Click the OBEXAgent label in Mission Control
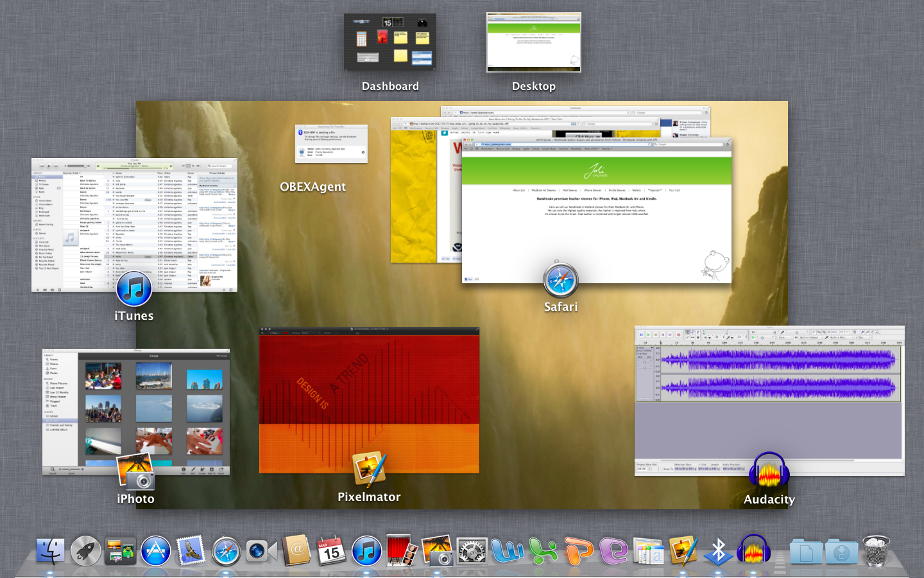 [x=312, y=187]
